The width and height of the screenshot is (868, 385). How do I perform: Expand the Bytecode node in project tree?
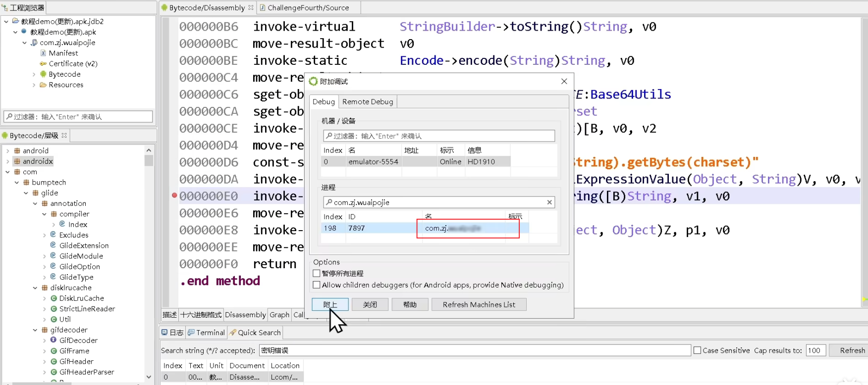click(34, 74)
